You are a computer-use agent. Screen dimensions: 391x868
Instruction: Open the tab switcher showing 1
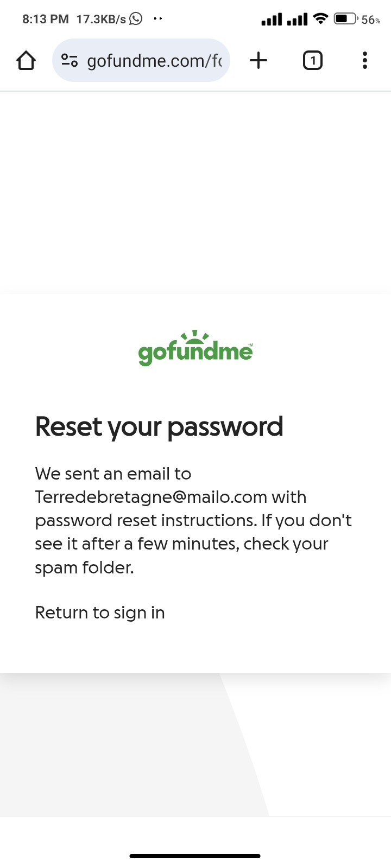coord(312,60)
